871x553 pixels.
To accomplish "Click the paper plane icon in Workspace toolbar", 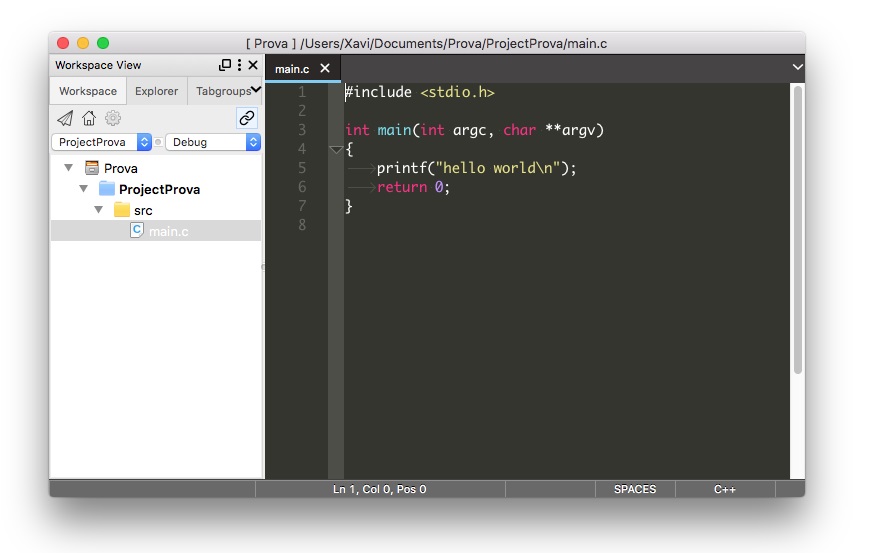I will click(x=65, y=118).
